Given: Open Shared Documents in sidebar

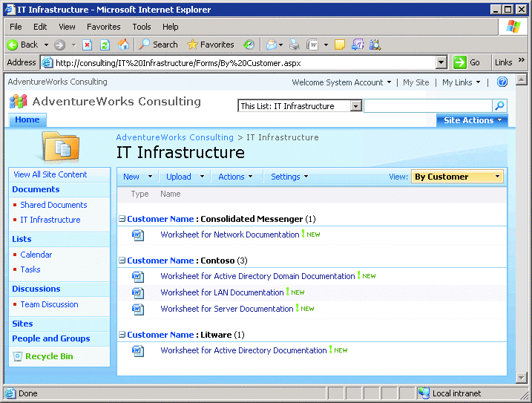Looking at the screenshot, I should point(53,205).
